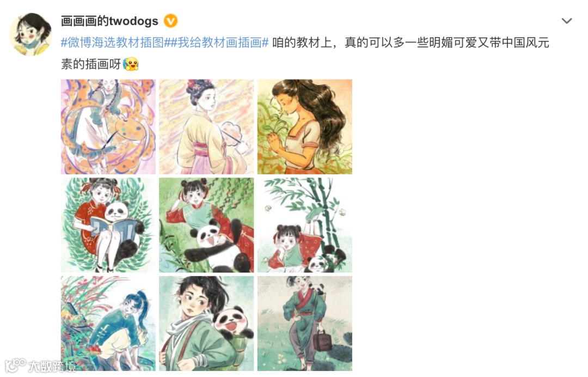Screen dimensions: 588x377
Task: Click the crying-smile emoji in the post
Action: pos(131,64)
